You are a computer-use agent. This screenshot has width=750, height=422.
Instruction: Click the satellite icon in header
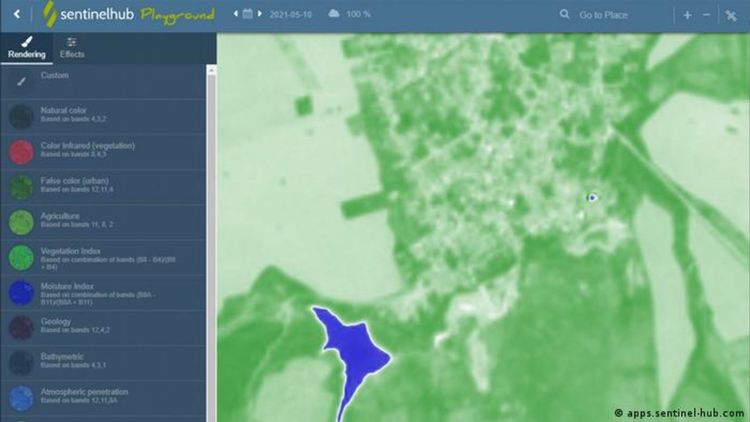coord(731,15)
